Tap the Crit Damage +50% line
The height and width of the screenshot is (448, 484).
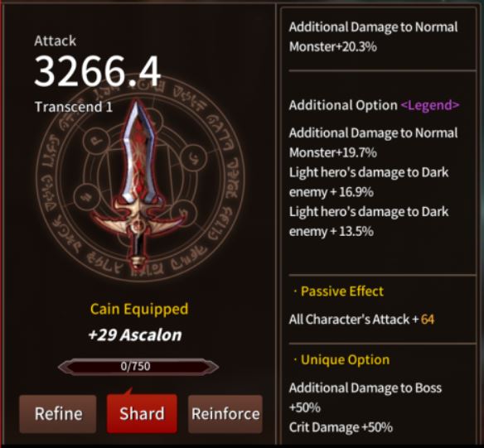[x=341, y=427]
